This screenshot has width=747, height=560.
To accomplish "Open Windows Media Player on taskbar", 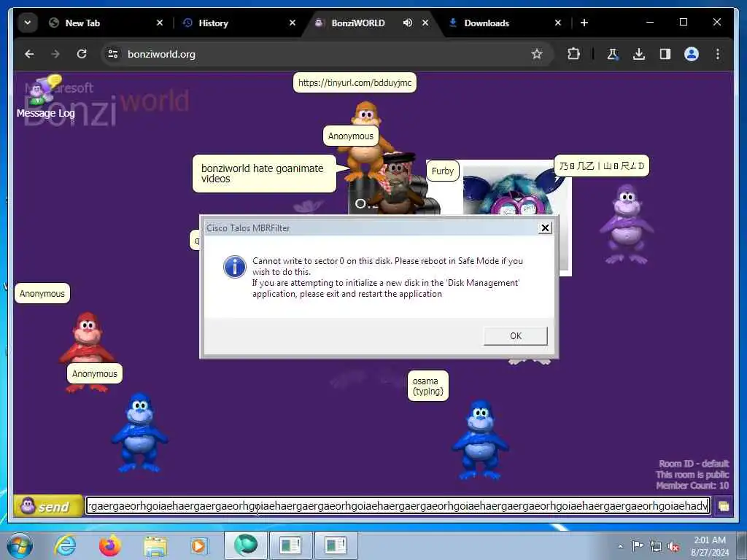I will (199, 546).
